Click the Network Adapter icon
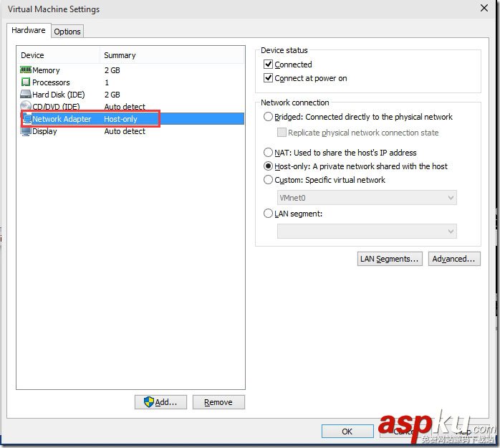The width and height of the screenshot is (500, 448). [x=27, y=119]
